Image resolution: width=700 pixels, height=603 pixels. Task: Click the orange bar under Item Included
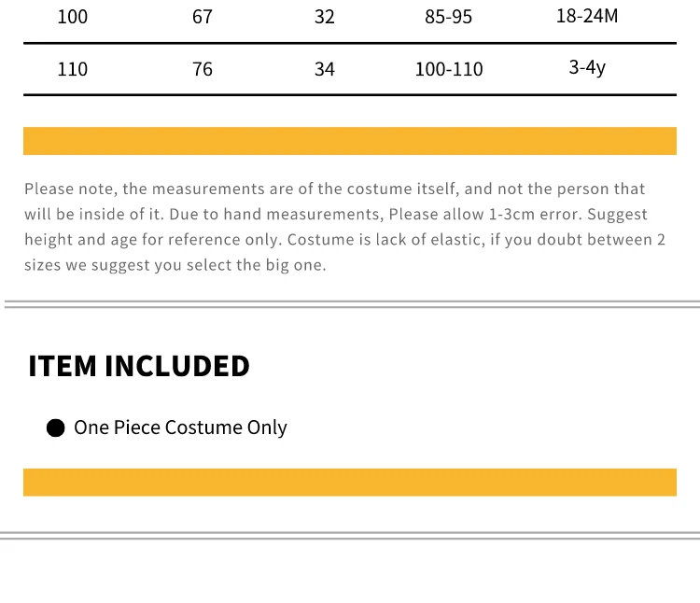[350, 483]
